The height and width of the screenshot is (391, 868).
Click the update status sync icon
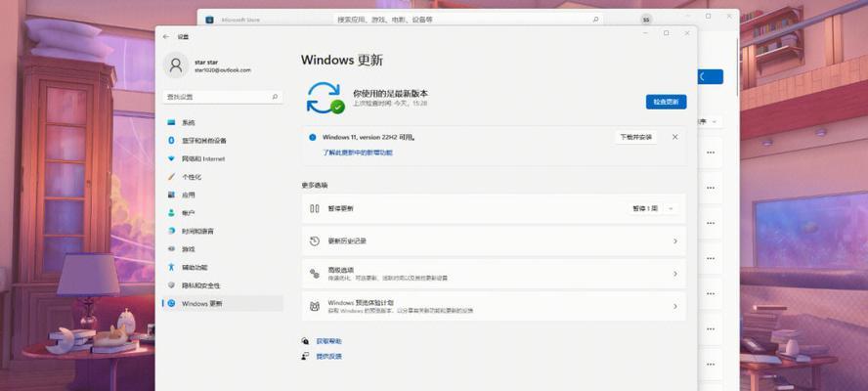pos(325,98)
